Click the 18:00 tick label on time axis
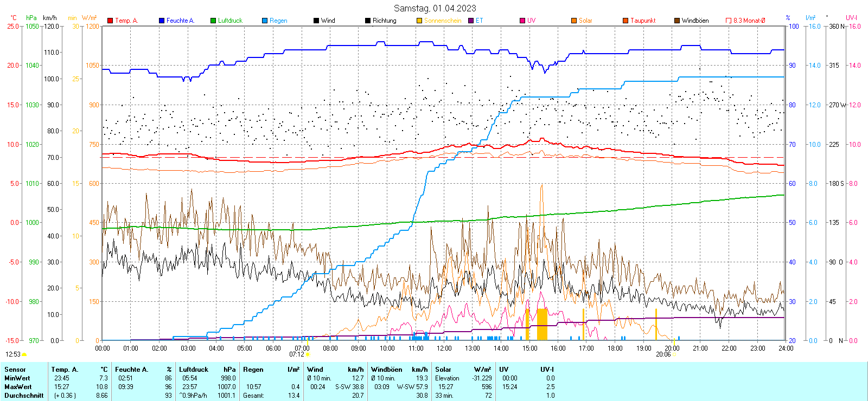 click(615, 348)
